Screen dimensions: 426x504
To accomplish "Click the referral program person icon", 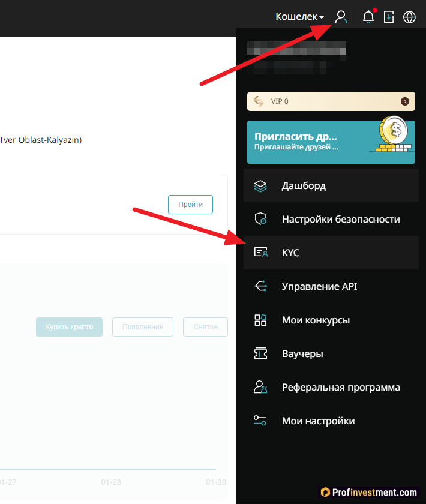I will coord(260,387).
